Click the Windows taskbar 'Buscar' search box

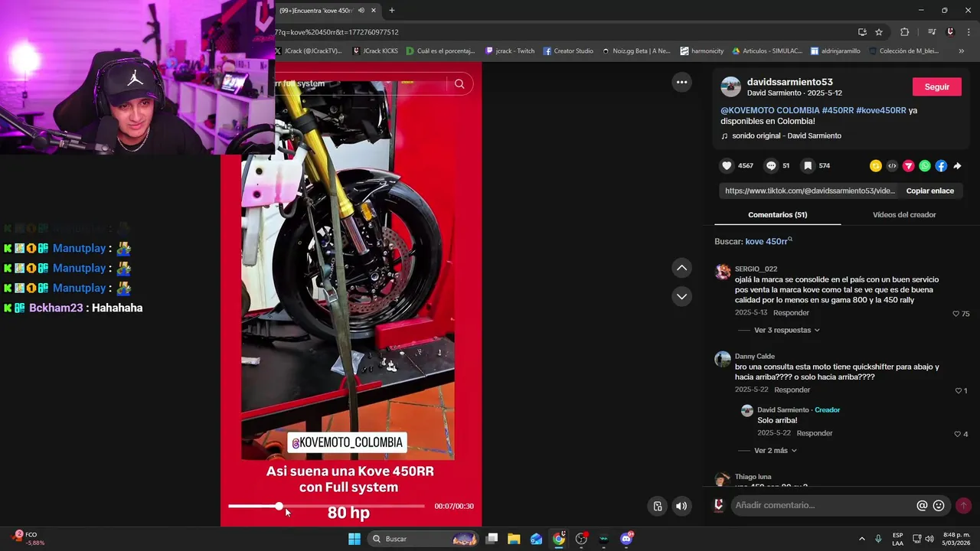[x=423, y=539]
